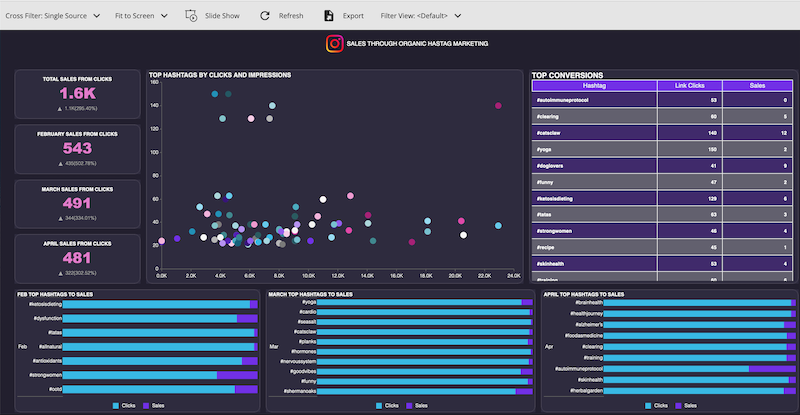Click the Sales column header
The width and height of the screenshot is (800, 415).
(756, 87)
